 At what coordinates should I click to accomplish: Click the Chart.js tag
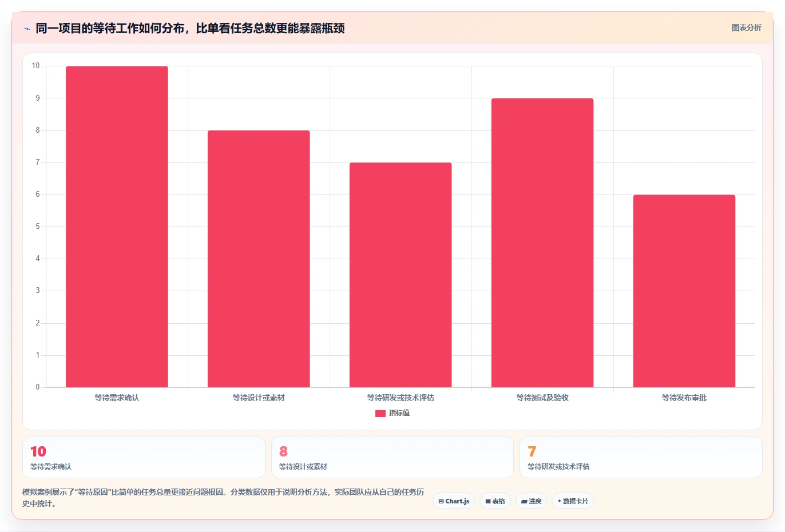pyautogui.click(x=453, y=501)
